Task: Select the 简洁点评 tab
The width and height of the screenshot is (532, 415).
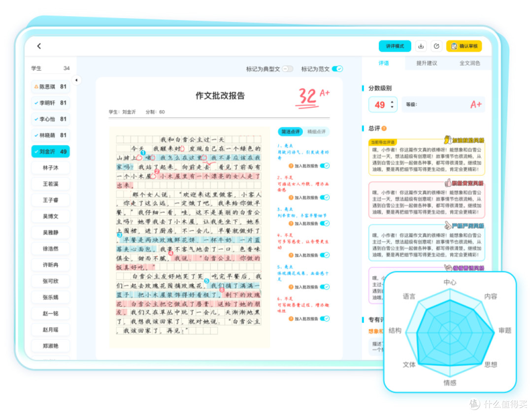Action: pyautogui.click(x=291, y=131)
